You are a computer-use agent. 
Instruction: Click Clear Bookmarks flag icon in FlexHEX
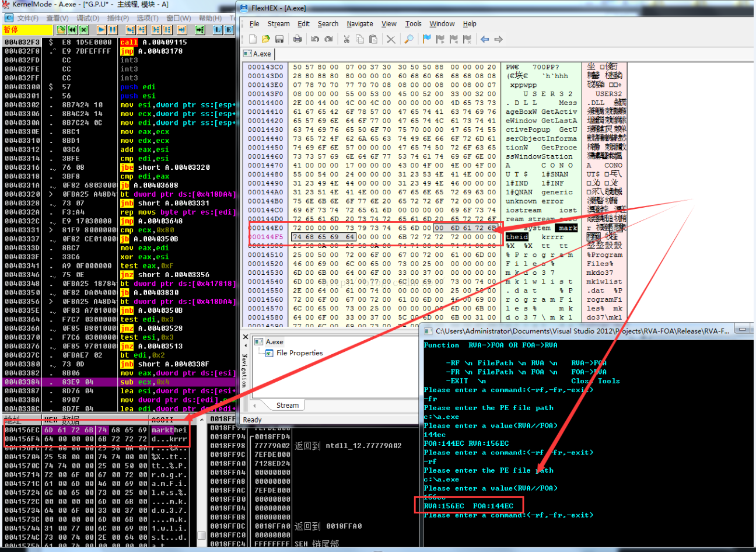pyautogui.click(x=467, y=39)
